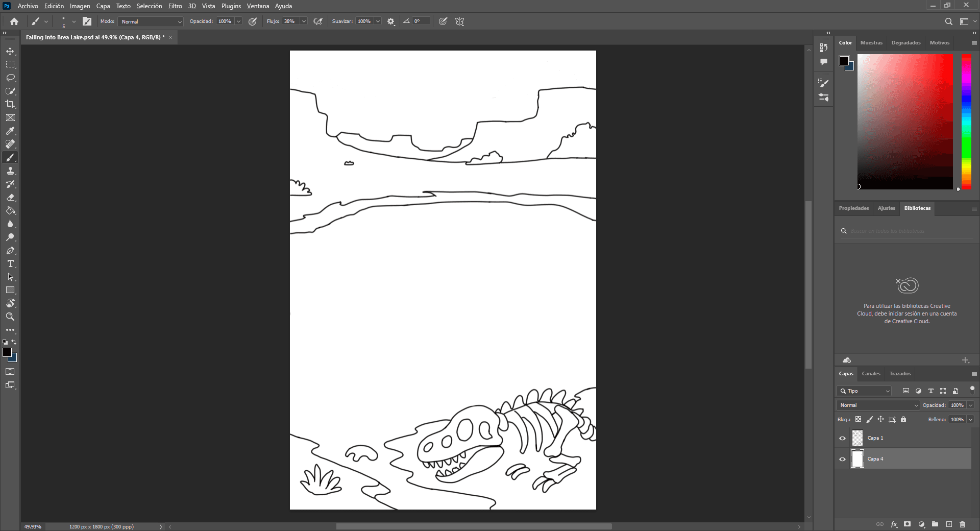Screen dimensions: 980x531
Task: Click the libraries search field
Action: pyautogui.click(x=909, y=231)
